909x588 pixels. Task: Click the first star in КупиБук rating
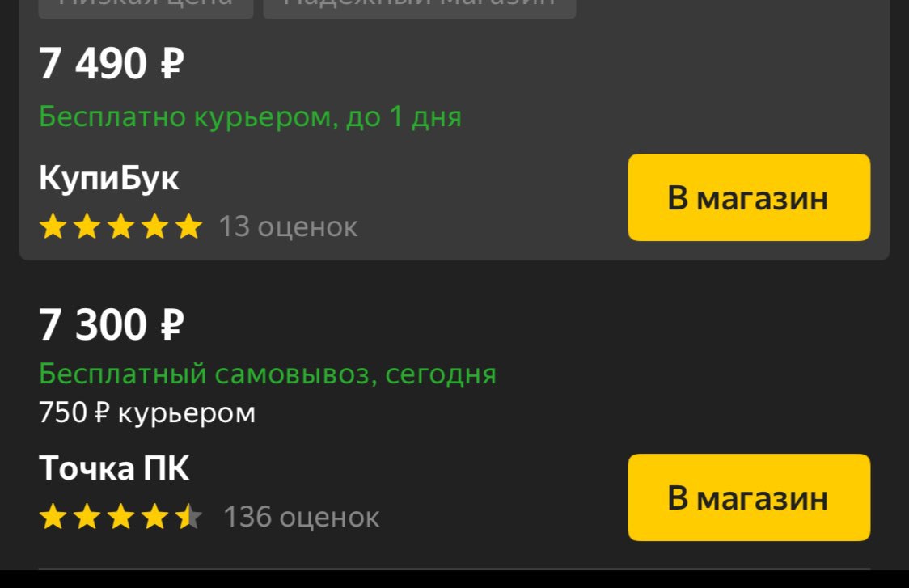53,226
